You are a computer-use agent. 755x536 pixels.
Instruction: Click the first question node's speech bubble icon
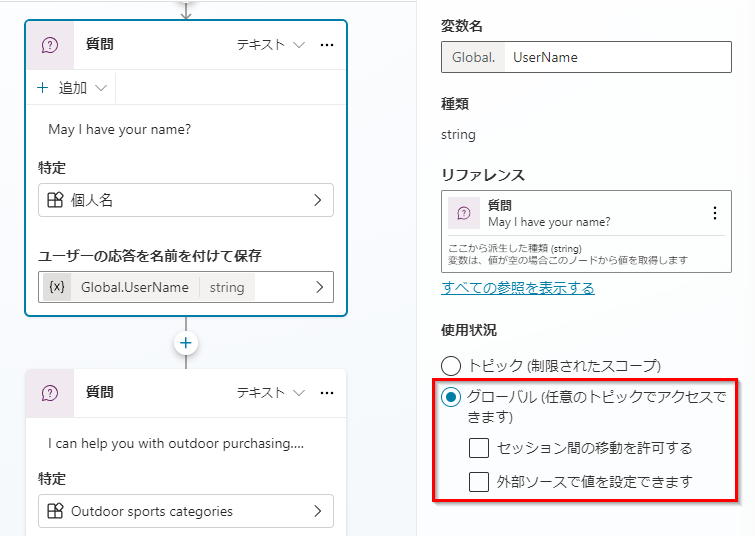50,45
